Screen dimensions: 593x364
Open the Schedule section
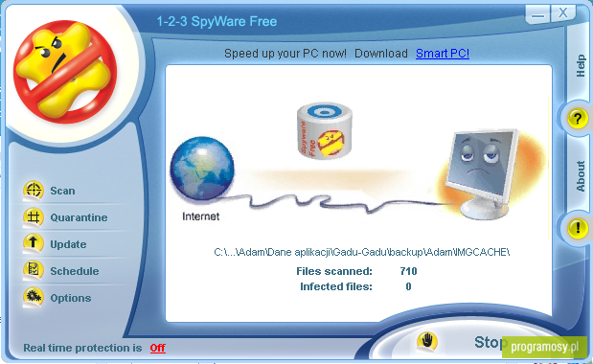[x=75, y=271]
